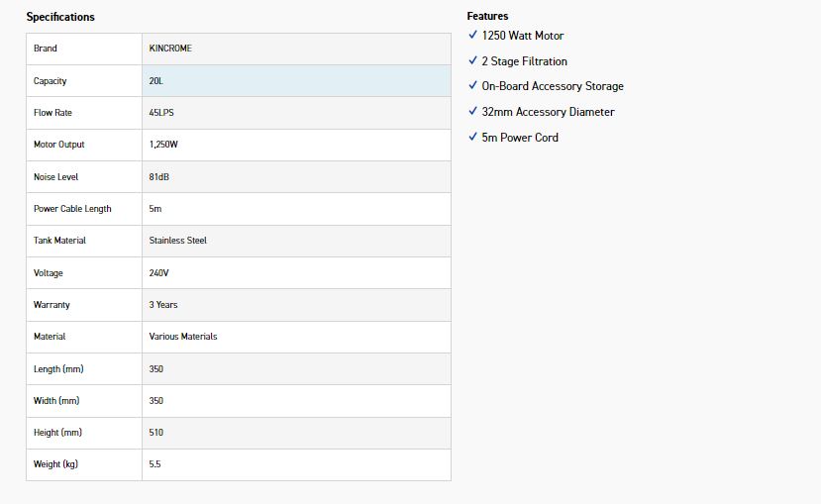821x504 pixels.
Task: Click the Specifications heading
Action: (60, 17)
